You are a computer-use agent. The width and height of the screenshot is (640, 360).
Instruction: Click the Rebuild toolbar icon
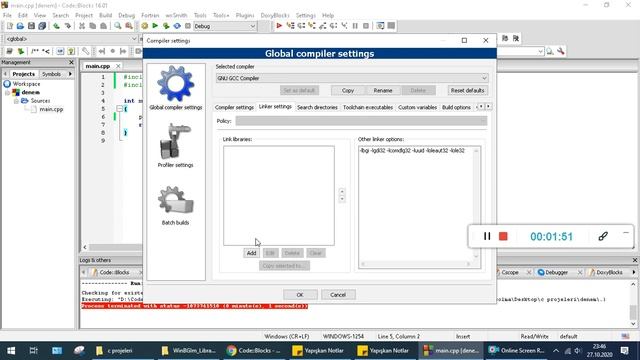click(x=177, y=26)
